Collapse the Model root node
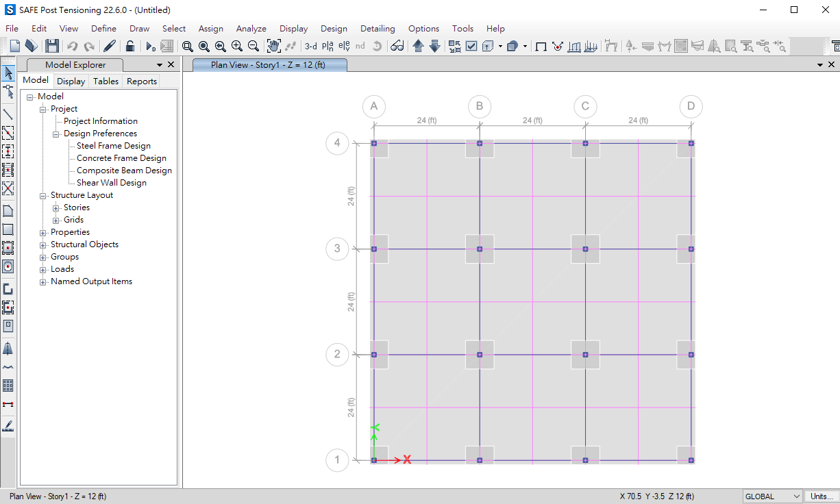Image resolution: width=840 pixels, height=504 pixels. click(x=30, y=97)
